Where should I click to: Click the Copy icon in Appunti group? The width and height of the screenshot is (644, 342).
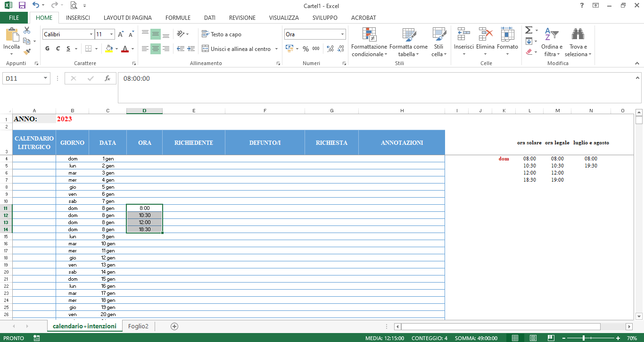click(x=27, y=41)
